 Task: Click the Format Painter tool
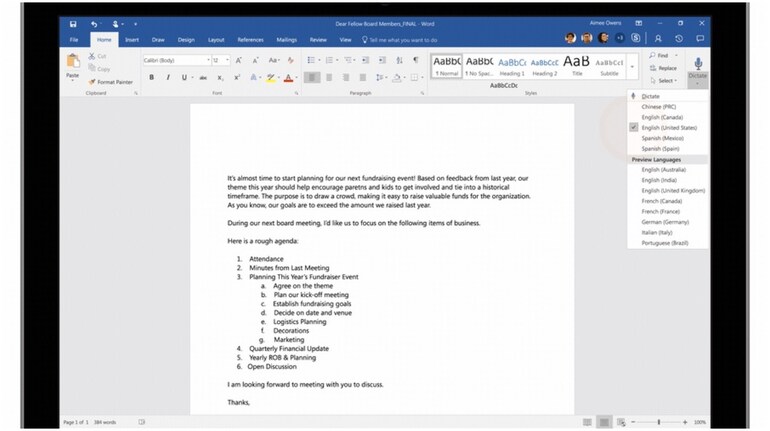click(x=110, y=82)
